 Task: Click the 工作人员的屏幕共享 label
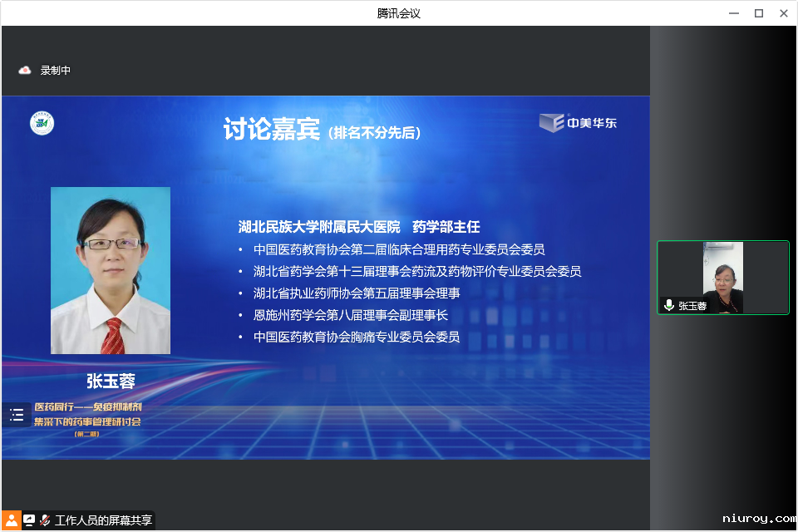pos(103,520)
